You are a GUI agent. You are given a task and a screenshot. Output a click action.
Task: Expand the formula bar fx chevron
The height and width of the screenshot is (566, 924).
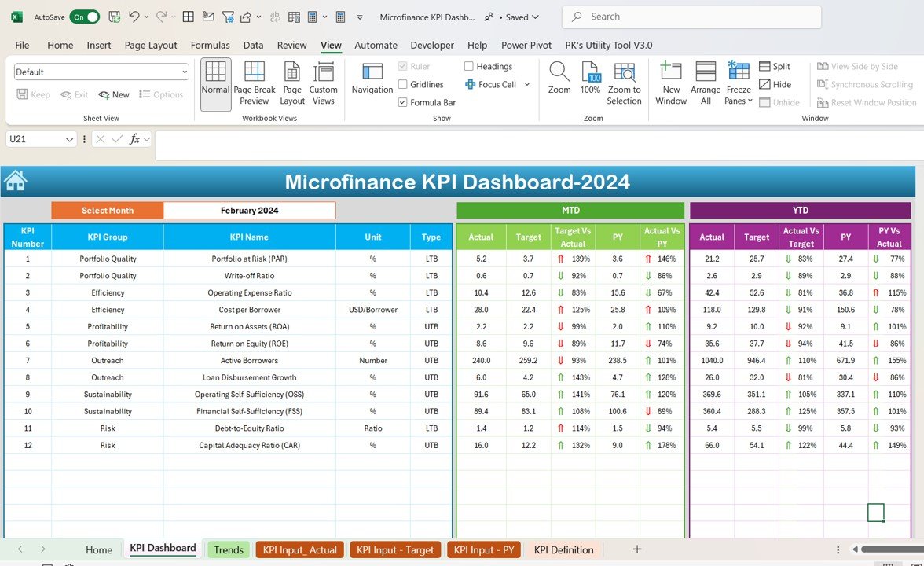[x=147, y=139]
